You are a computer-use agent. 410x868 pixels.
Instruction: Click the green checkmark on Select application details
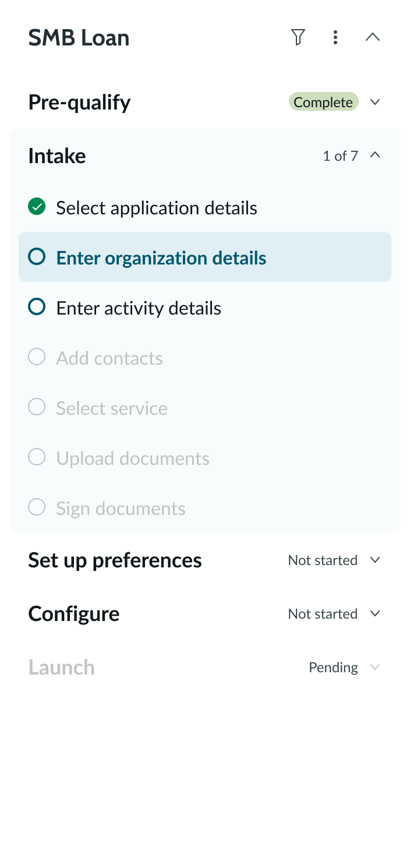pos(36,206)
